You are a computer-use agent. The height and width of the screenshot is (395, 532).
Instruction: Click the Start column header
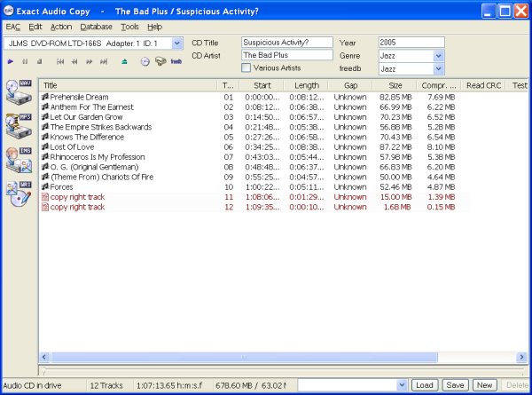(262, 85)
